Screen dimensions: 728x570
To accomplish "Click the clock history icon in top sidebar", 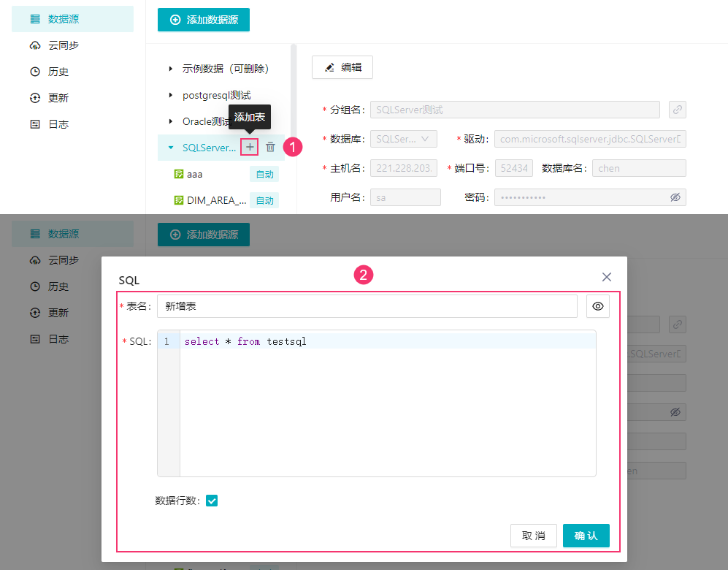I will click(35, 72).
